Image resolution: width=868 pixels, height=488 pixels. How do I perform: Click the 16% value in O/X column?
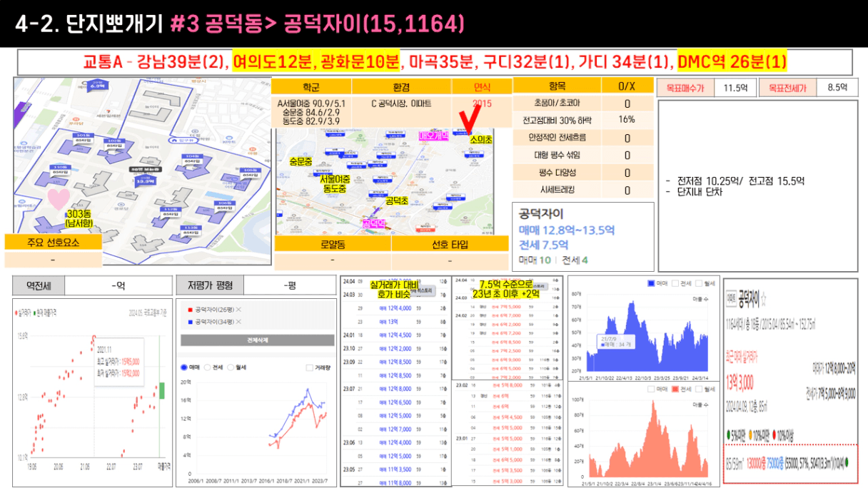(x=627, y=120)
